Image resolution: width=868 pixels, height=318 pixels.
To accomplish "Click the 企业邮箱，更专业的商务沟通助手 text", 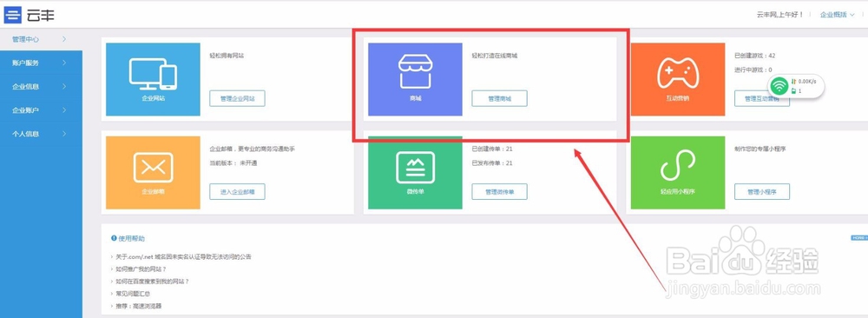I will [252, 149].
